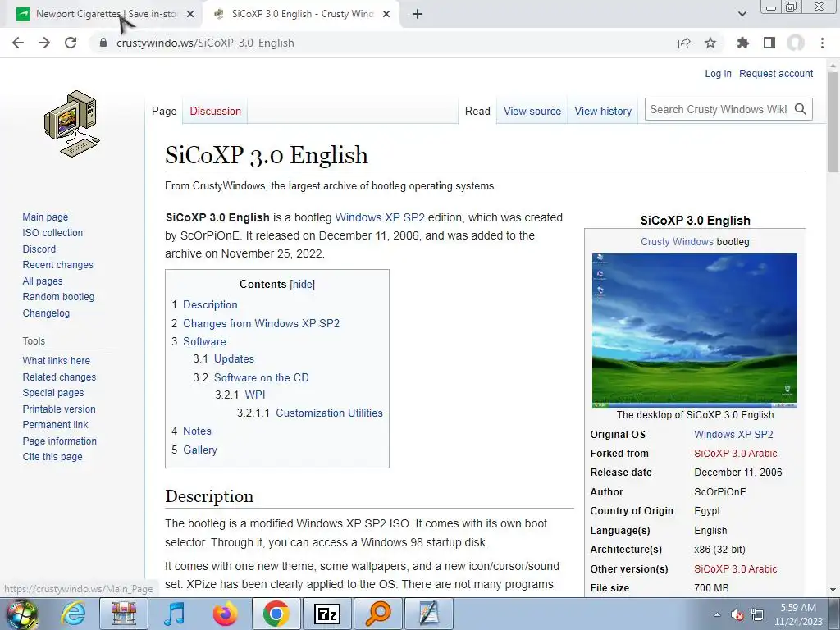Jump to Changes from Windows XP SP2
This screenshot has height=630, width=840.
click(x=262, y=323)
